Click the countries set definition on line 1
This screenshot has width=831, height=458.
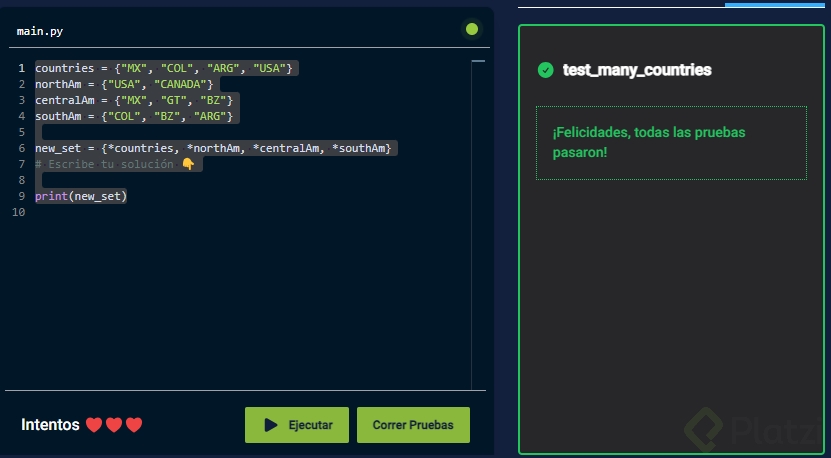[164, 68]
